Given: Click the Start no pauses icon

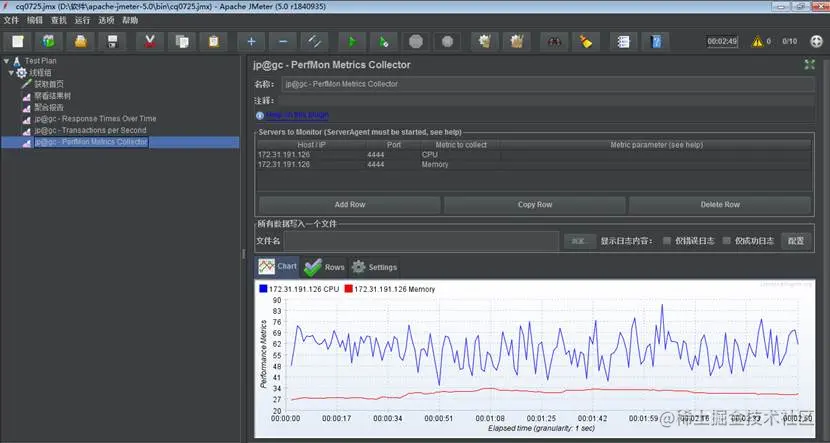Looking at the screenshot, I should [x=384, y=42].
